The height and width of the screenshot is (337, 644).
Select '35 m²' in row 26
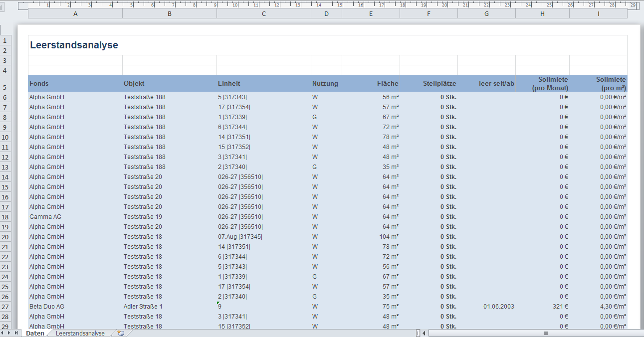click(371, 297)
